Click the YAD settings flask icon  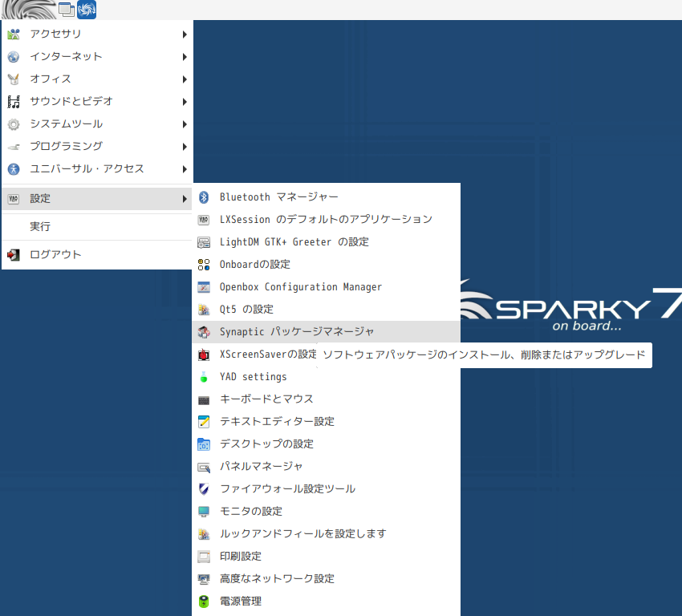pos(204,377)
